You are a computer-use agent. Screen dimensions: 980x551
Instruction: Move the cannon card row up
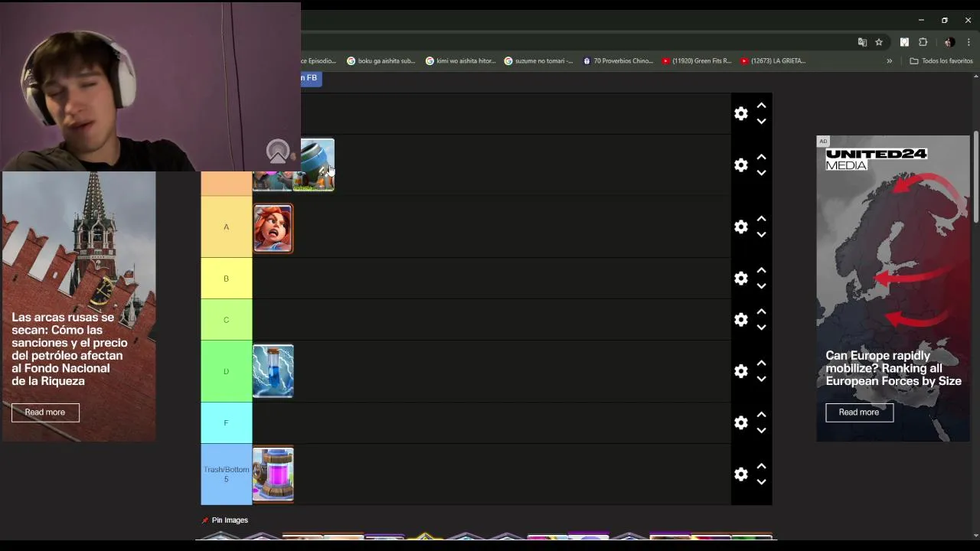(761, 157)
